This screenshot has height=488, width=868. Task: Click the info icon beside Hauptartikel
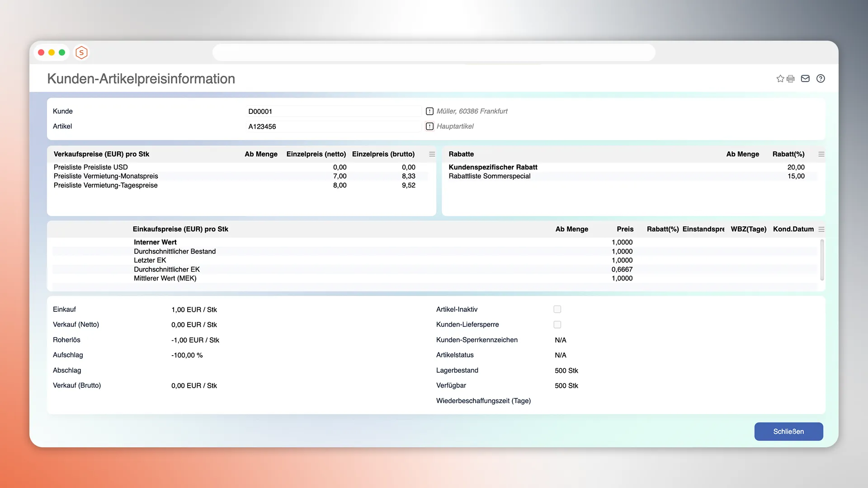pos(429,127)
